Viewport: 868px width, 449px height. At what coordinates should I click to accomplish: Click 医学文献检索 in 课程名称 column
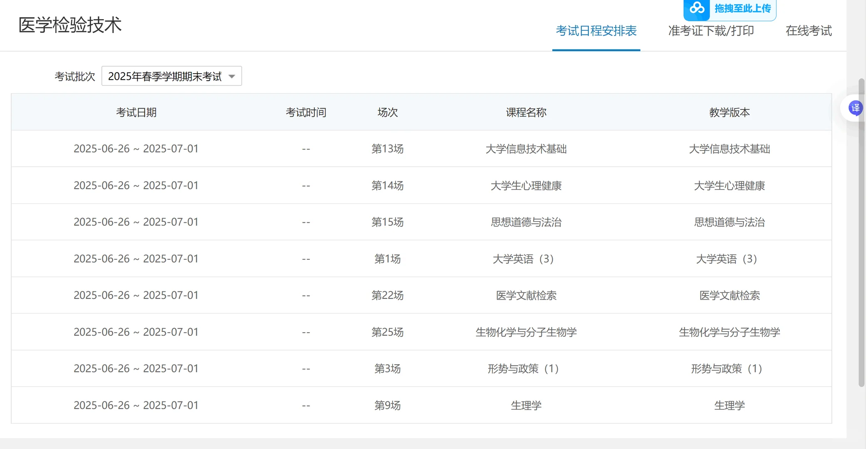pyautogui.click(x=526, y=296)
